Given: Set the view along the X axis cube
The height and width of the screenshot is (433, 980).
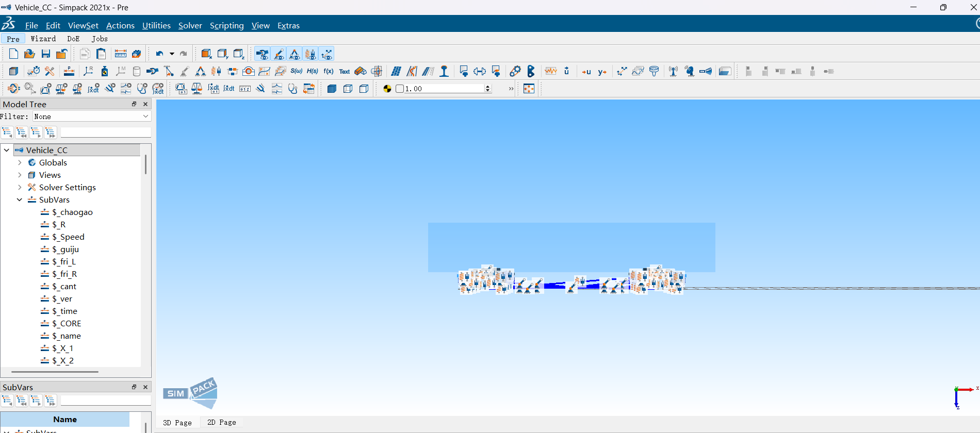Looking at the screenshot, I should [206, 54].
